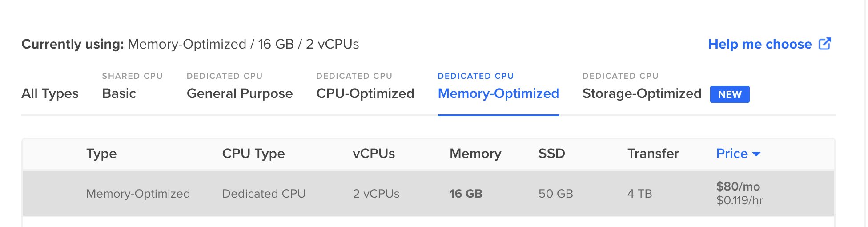Select the 16 GB Memory-Optimized plan row
Screen dimensions: 868x227
tap(429, 194)
